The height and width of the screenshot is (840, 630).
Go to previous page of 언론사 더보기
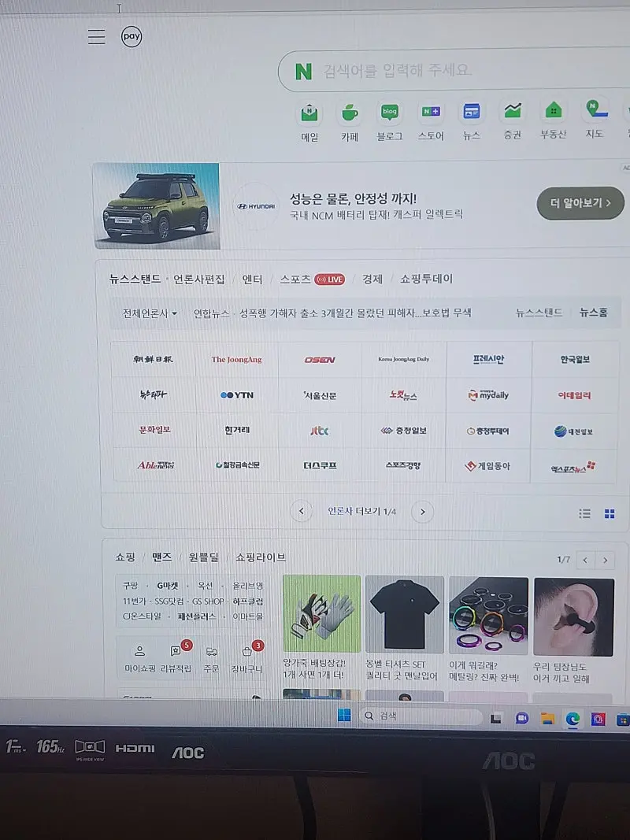coord(301,512)
